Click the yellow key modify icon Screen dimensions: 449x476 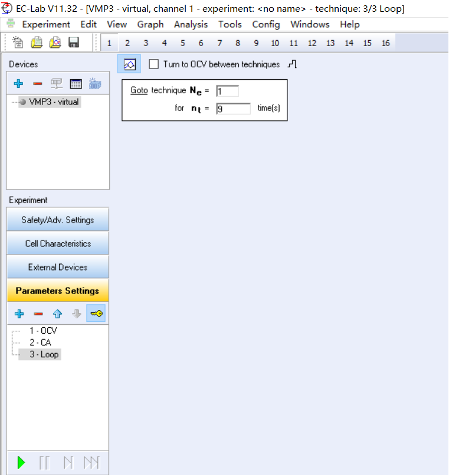point(96,314)
